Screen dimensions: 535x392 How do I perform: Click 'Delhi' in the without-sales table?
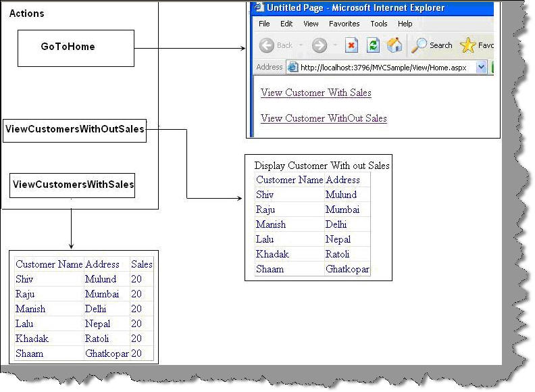click(336, 224)
